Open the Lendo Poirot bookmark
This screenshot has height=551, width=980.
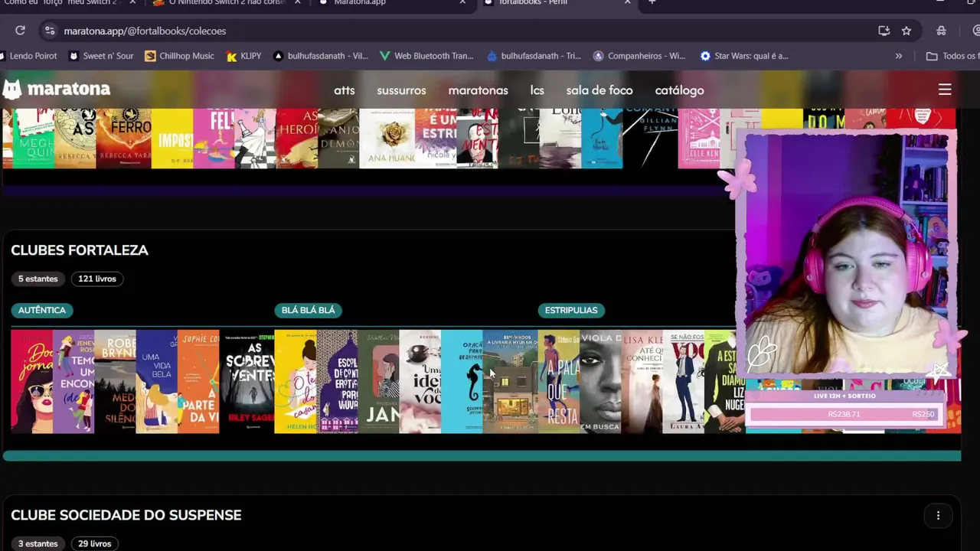pyautogui.click(x=28, y=56)
